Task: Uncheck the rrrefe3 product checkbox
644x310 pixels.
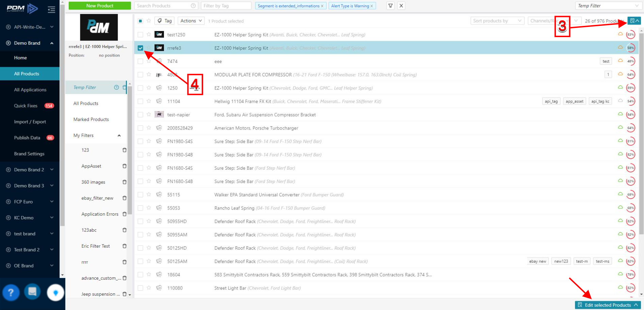Action: 140,48
